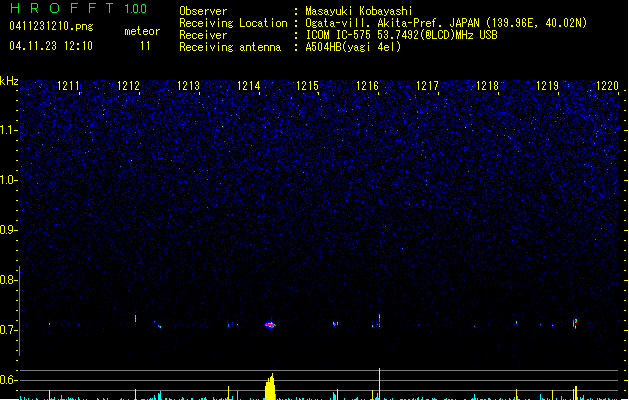Screen dimensions: 629x400
Task: Click the 0.7 kHz frequency axis label
Action: (x=9, y=330)
